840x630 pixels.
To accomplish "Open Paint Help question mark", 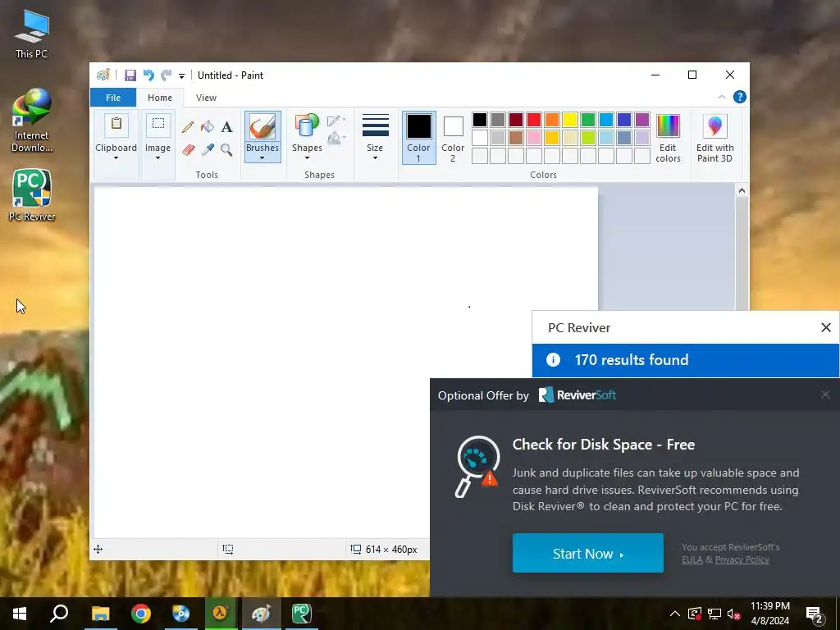I will (740, 97).
